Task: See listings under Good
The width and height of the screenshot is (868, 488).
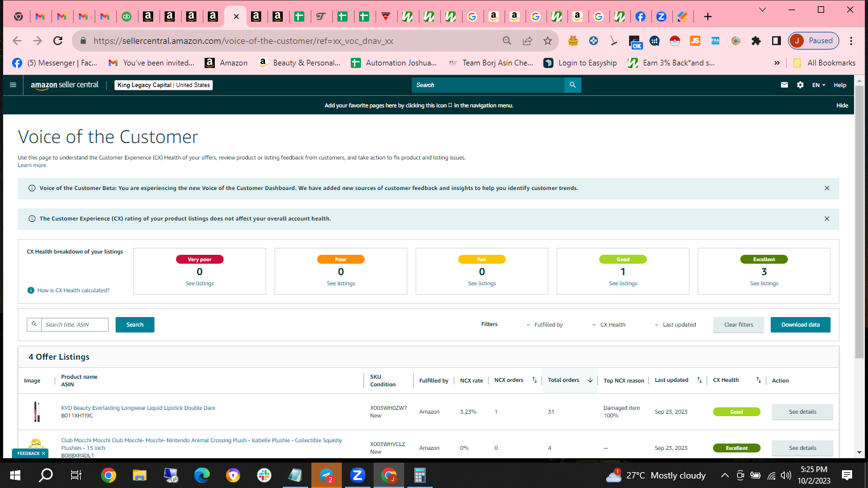Action: pos(623,283)
